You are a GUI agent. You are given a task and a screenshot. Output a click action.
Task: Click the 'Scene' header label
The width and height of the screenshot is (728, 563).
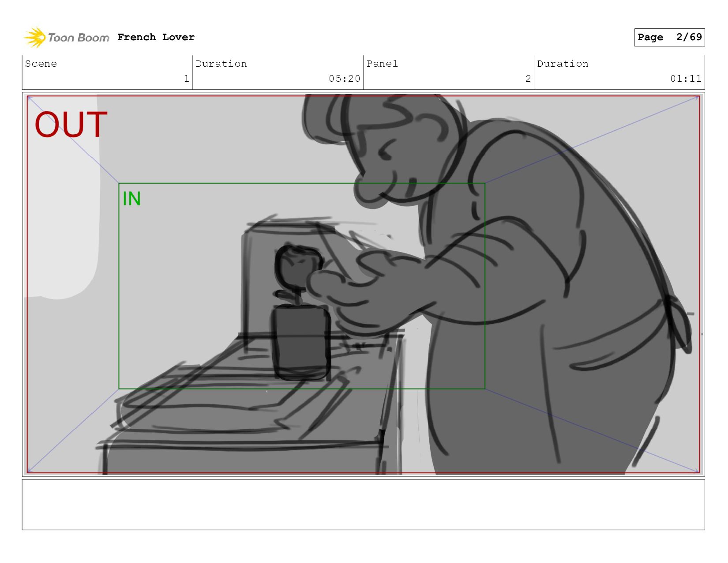[x=41, y=64]
